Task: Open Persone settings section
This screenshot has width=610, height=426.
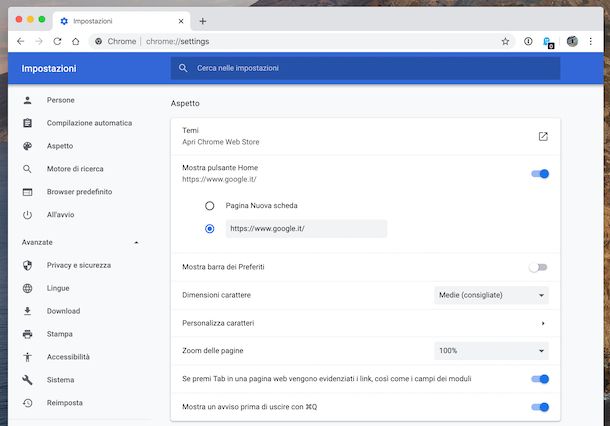Action: tap(61, 100)
